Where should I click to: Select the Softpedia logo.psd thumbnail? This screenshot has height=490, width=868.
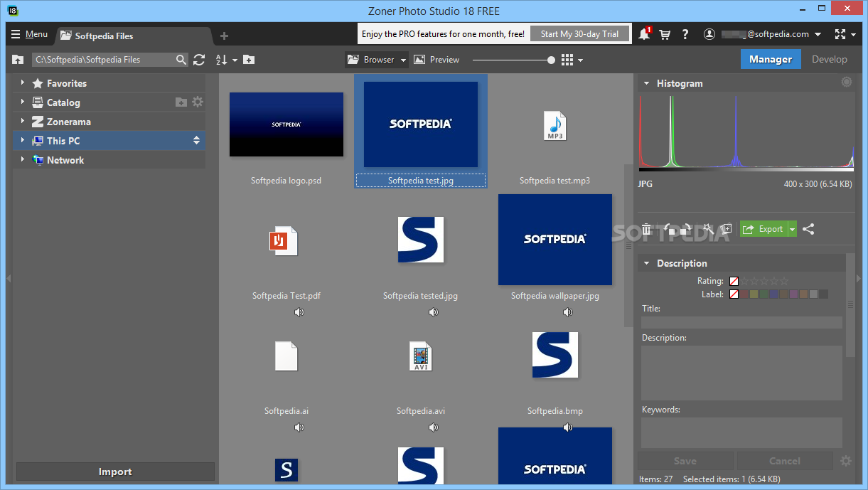[286, 124]
